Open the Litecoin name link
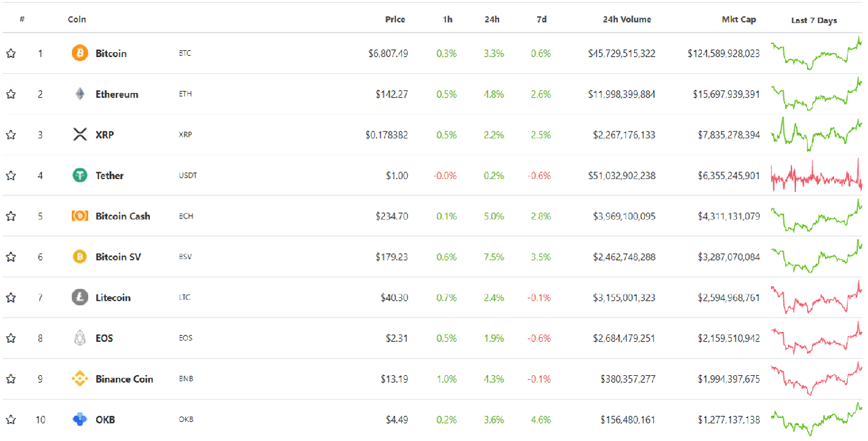Image resolution: width=868 pixels, height=441 pixels. click(113, 298)
